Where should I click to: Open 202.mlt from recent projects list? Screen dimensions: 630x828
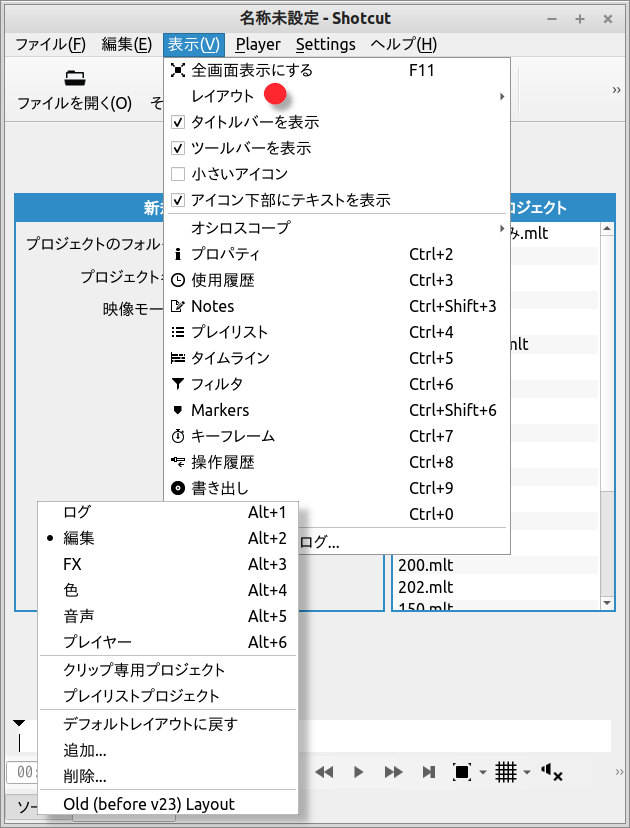(x=426, y=587)
